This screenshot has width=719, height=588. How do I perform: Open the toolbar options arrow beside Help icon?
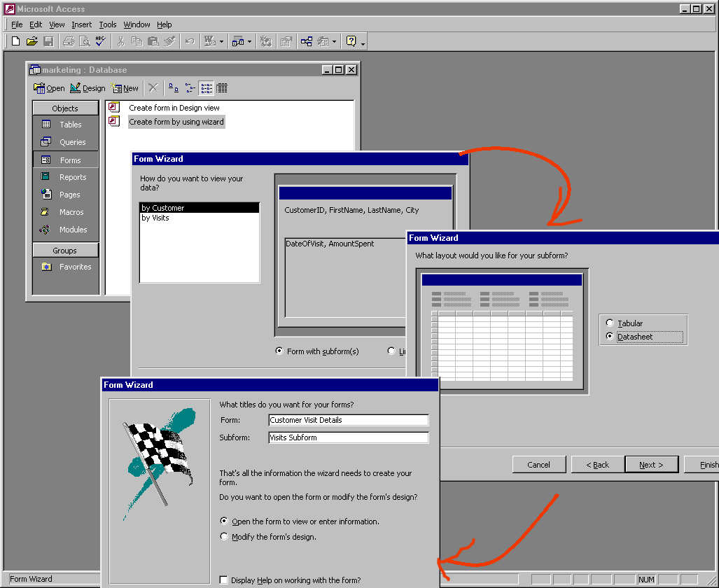tap(363, 43)
